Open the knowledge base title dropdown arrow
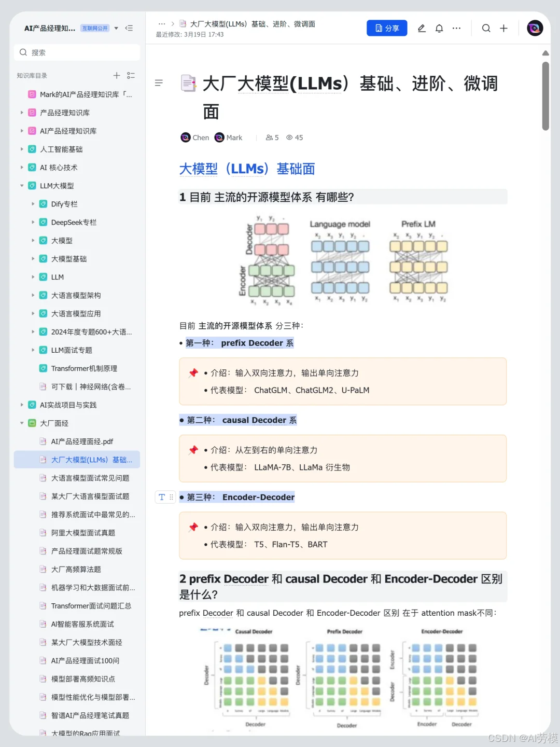This screenshot has height=747, width=560. (x=116, y=29)
